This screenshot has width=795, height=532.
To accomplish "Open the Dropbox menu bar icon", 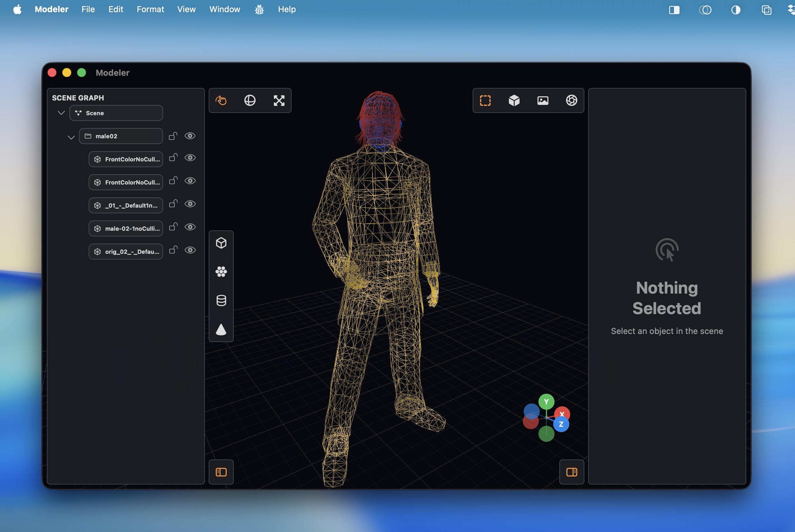I will point(791,10).
